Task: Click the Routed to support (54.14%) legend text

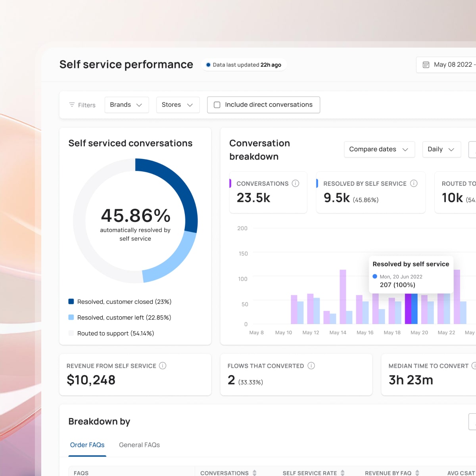Action: [x=115, y=333]
